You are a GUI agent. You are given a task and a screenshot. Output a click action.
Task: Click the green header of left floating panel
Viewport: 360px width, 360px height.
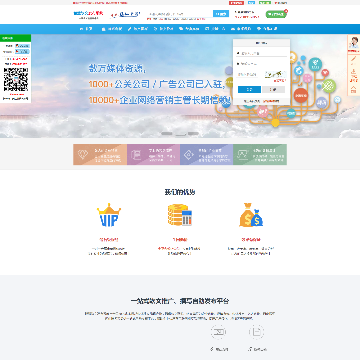[x=15, y=38]
